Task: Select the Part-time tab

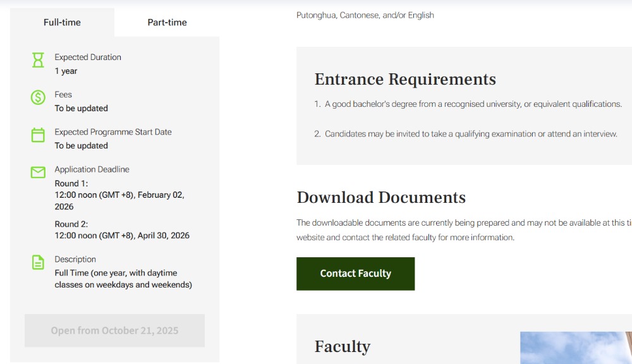Action: [x=167, y=23]
